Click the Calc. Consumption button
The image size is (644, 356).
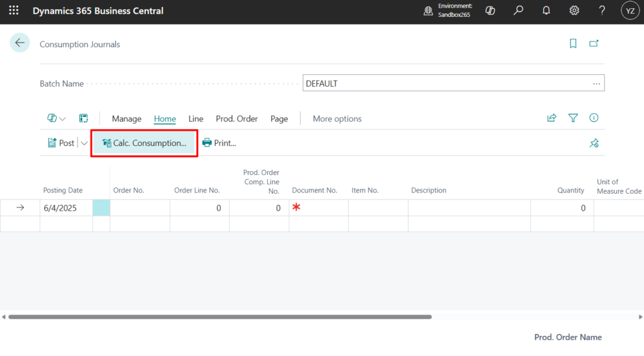tap(144, 143)
